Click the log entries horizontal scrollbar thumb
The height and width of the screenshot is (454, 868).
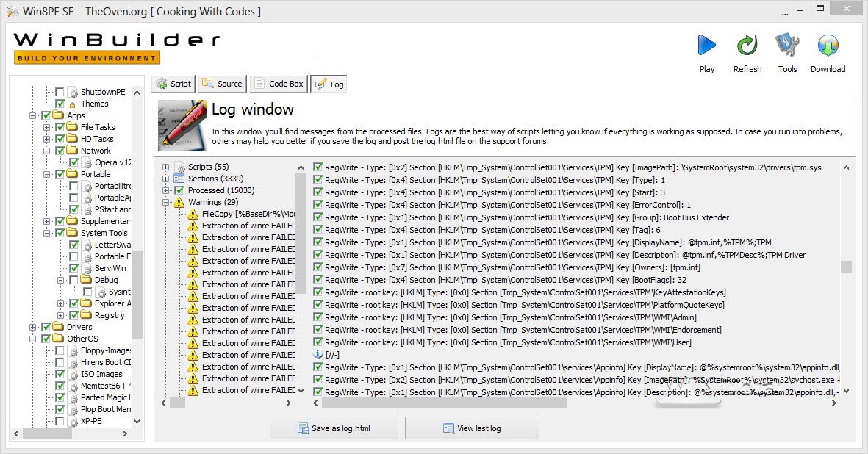[445, 403]
